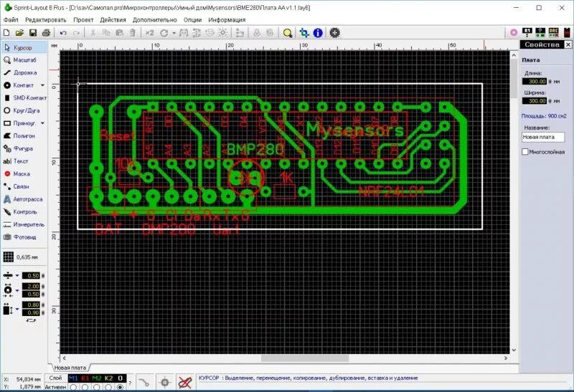Open the R1 component panel icon
This screenshot has height=392, width=574.
pyautogui.click(x=527, y=32)
